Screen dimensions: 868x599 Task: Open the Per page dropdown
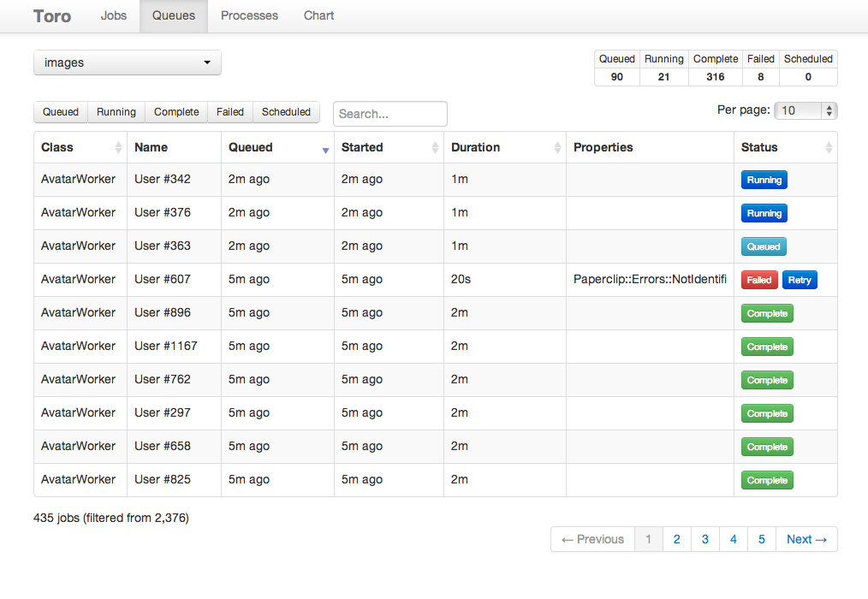806,110
